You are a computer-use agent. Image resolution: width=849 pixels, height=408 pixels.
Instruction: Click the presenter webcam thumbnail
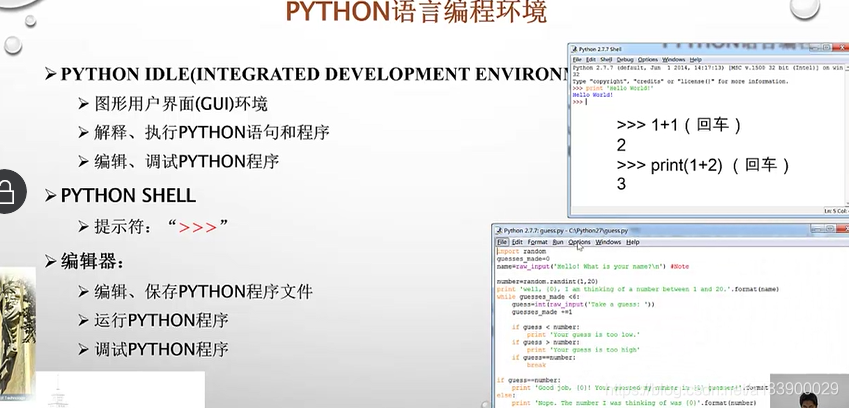(809, 391)
